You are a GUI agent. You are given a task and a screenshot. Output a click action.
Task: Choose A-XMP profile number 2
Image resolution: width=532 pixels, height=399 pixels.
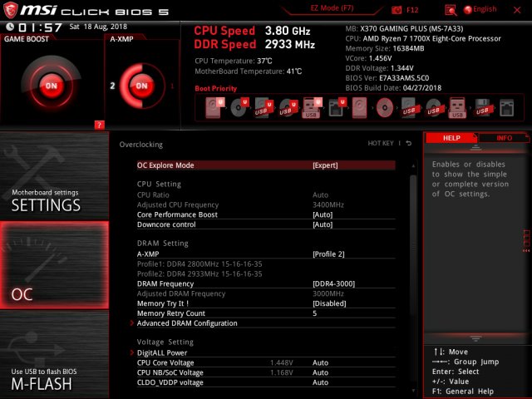point(113,86)
